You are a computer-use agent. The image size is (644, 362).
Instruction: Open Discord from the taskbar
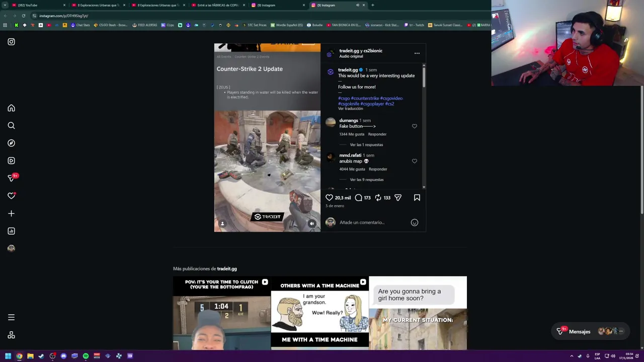click(x=63, y=356)
